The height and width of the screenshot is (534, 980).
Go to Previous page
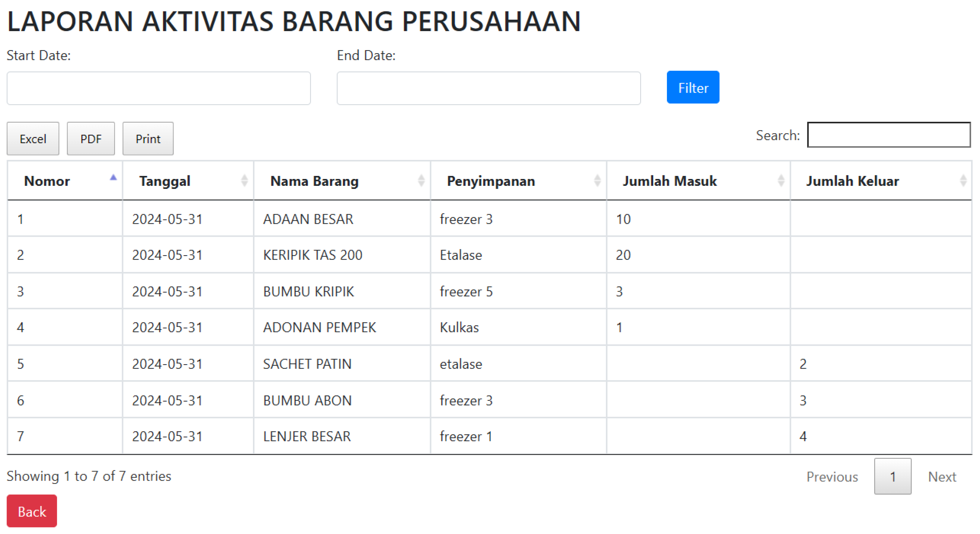click(x=832, y=477)
